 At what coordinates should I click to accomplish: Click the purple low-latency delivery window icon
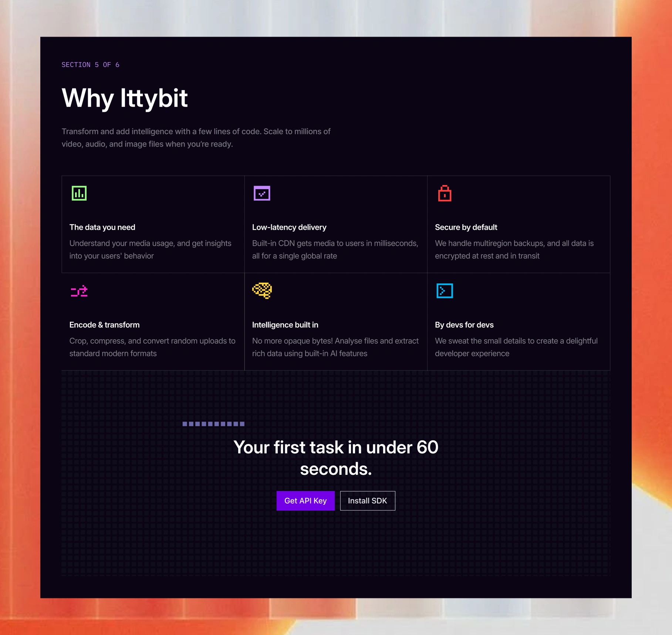point(262,193)
